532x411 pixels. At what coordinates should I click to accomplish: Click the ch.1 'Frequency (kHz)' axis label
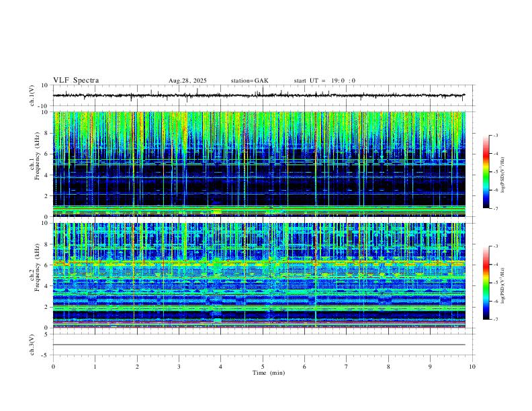point(37,156)
